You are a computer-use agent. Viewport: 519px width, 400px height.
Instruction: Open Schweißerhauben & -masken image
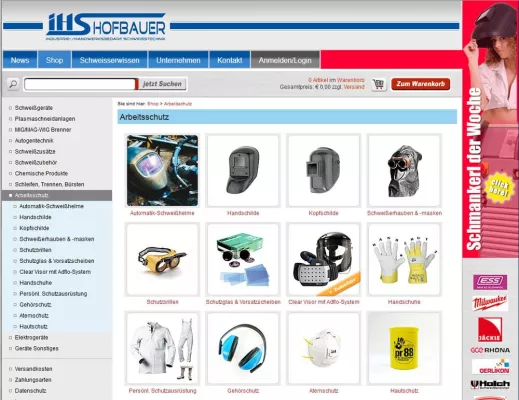coord(404,170)
